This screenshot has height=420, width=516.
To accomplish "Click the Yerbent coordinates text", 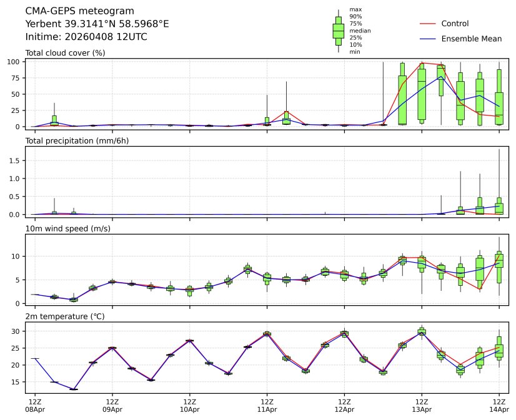I will (x=97, y=24).
